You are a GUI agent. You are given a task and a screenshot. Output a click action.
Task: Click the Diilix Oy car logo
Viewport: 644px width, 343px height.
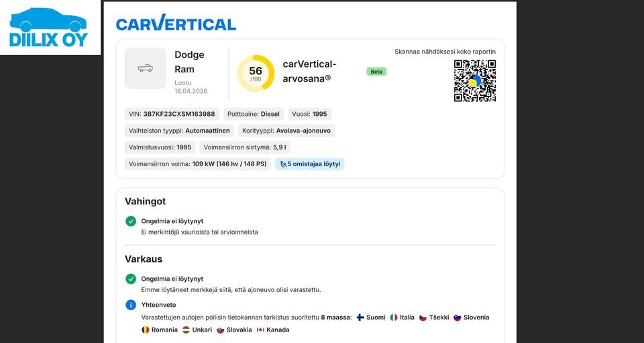(48, 27)
